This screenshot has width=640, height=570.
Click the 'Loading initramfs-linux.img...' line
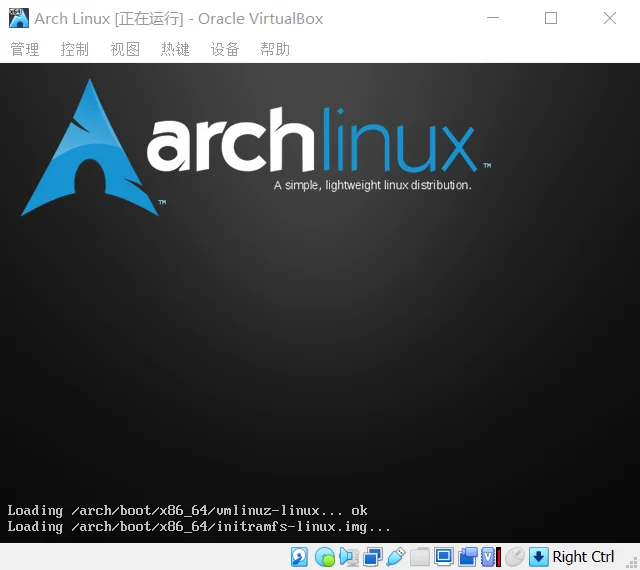coord(199,527)
